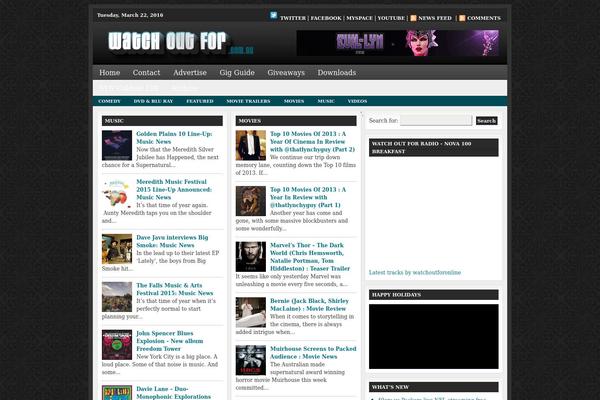This screenshot has width=600, height=400.
Task: Focus the Search for input field
Action: click(436, 121)
